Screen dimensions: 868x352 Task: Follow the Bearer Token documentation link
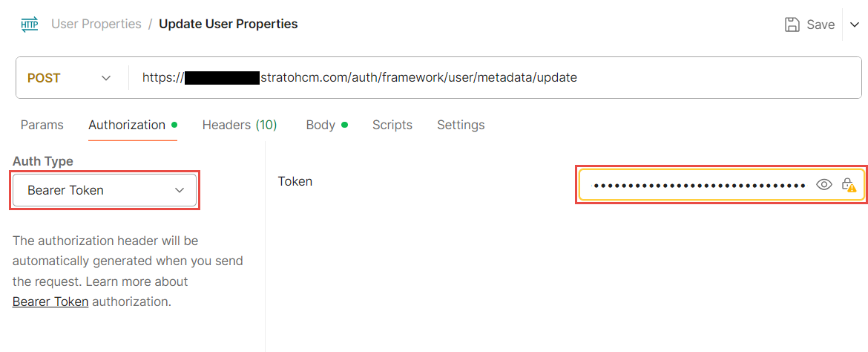click(x=50, y=302)
